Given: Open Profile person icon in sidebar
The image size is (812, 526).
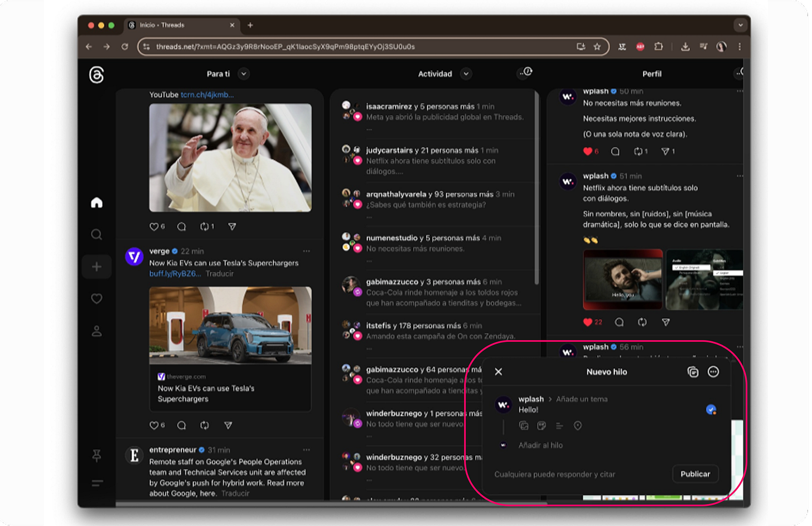Looking at the screenshot, I should [x=96, y=331].
